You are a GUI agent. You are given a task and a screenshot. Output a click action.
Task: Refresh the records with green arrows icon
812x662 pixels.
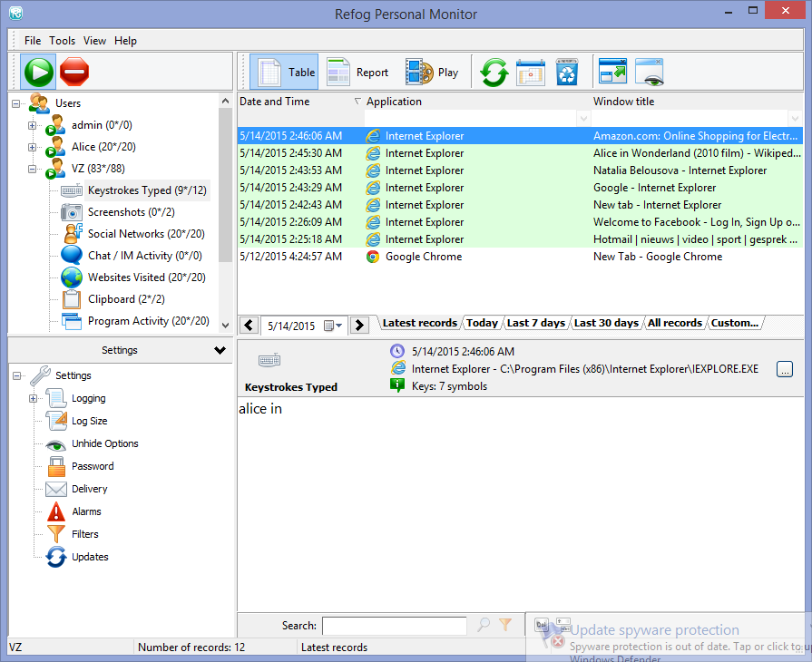point(494,72)
